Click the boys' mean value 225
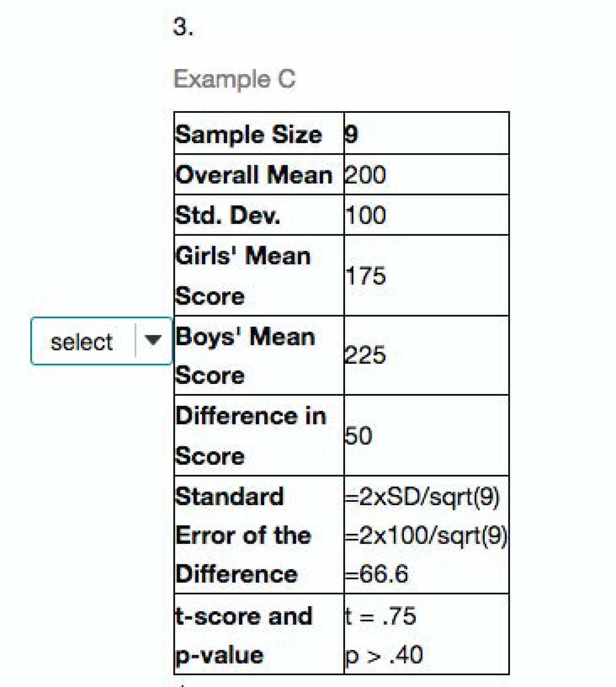Screen dimensions: 616x687 point(365,356)
